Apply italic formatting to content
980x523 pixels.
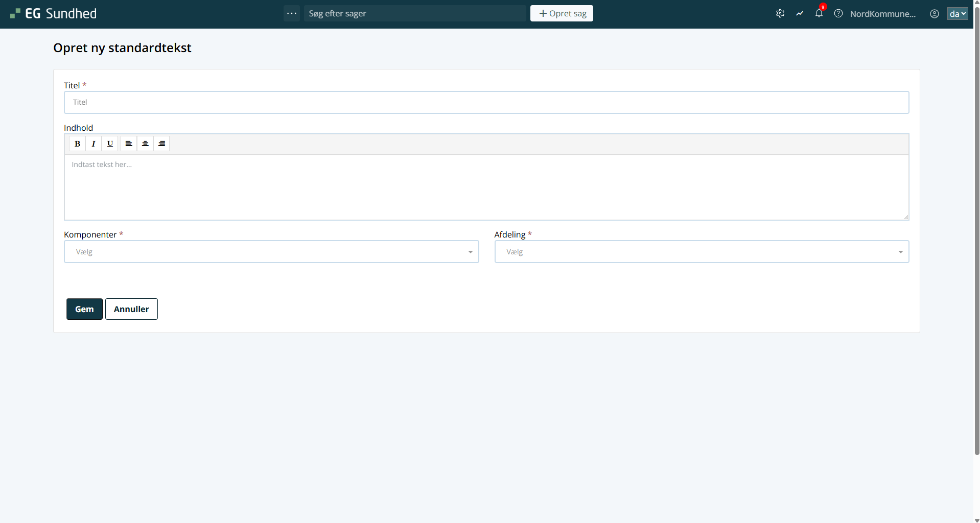[94, 144]
